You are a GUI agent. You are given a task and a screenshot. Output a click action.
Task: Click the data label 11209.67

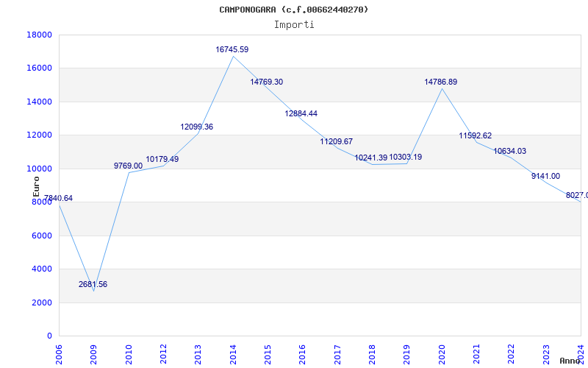click(337, 141)
